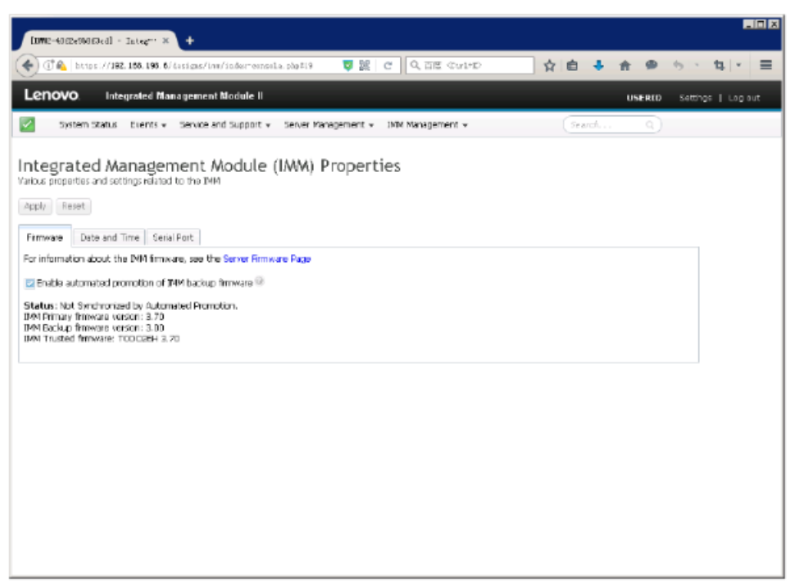Toggle automated promotion of IMM backup firmware
This screenshot has width=794, height=582.
(x=30, y=283)
